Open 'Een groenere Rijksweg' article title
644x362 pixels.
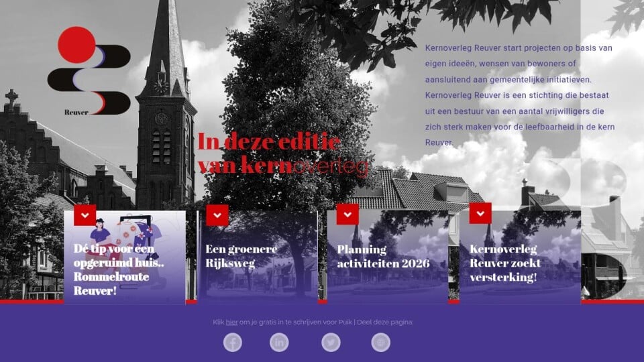241,256
